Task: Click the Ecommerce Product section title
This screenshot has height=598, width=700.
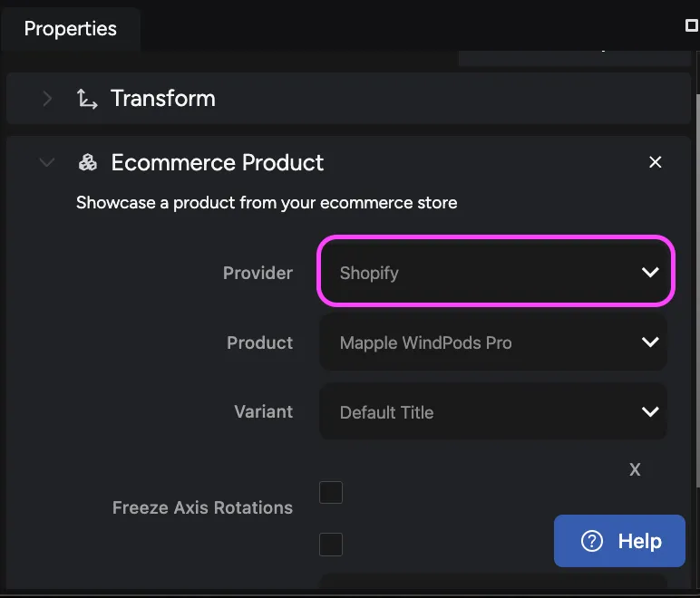Action: tap(218, 163)
